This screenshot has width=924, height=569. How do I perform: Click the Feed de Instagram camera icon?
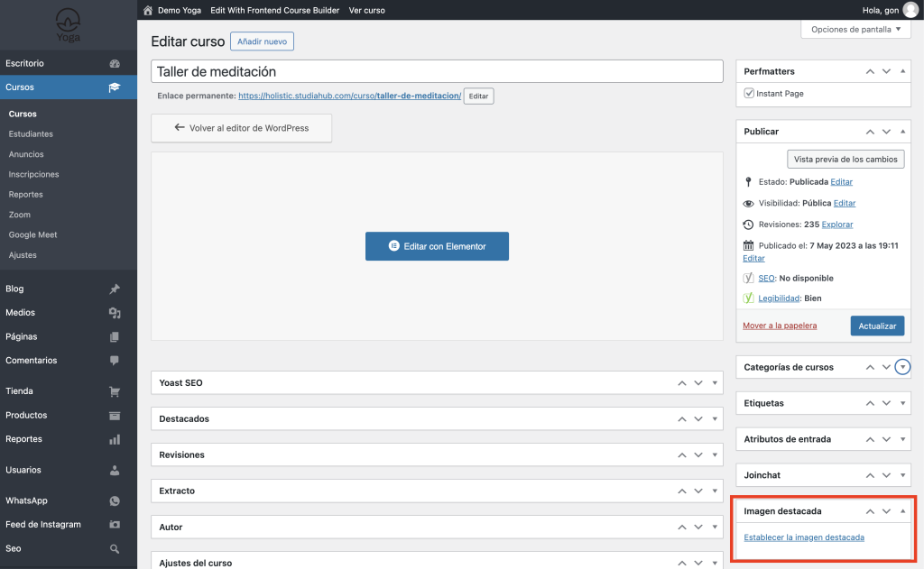pos(115,525)
